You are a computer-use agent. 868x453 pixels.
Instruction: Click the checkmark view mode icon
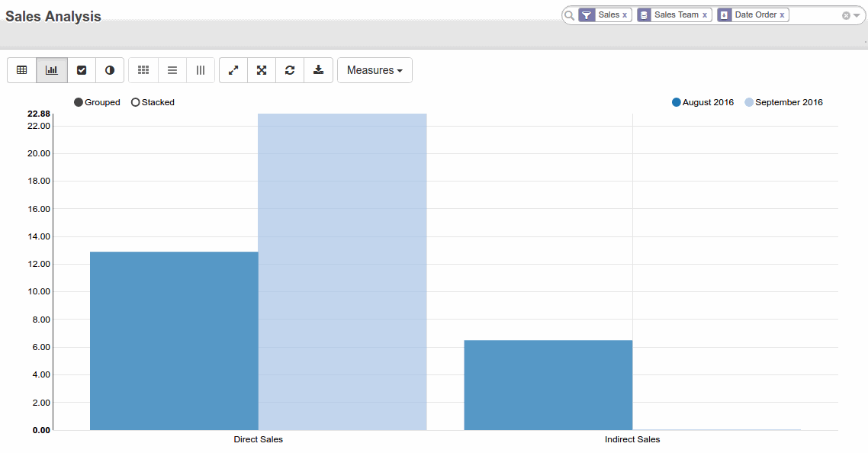tap(82, 70)
